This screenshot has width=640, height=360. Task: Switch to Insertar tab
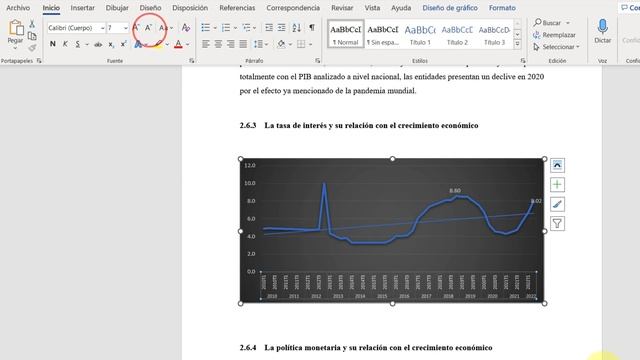tap(82, 8)
